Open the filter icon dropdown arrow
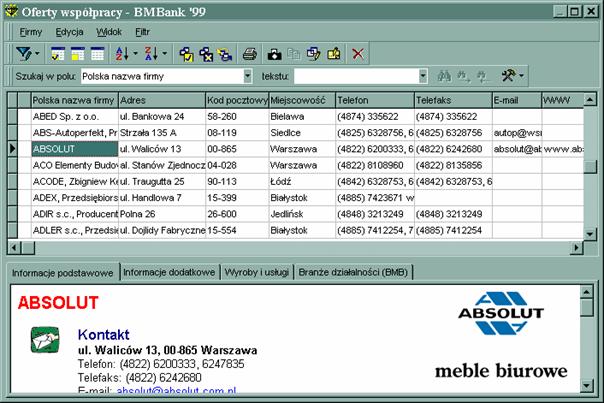 (37, 54)
